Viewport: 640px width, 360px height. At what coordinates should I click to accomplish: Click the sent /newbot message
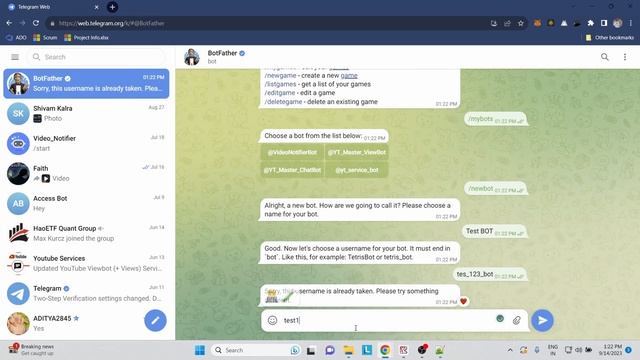pos(495,189)
